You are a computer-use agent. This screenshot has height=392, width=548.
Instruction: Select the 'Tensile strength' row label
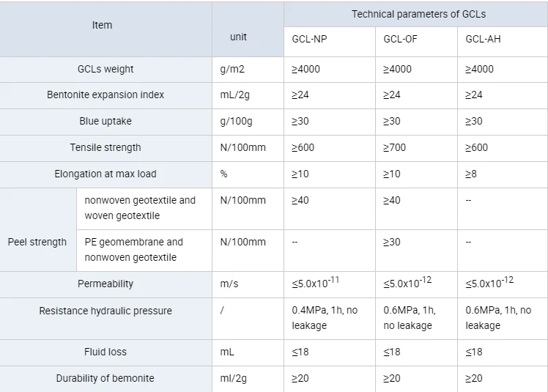tap(105, 148)
